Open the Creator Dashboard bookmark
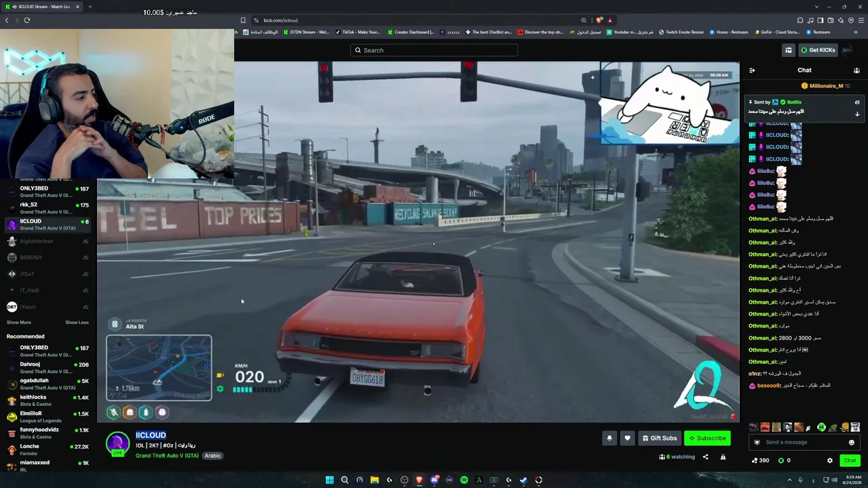The width and height of the screenshot is (868, 488). [411, 32]
